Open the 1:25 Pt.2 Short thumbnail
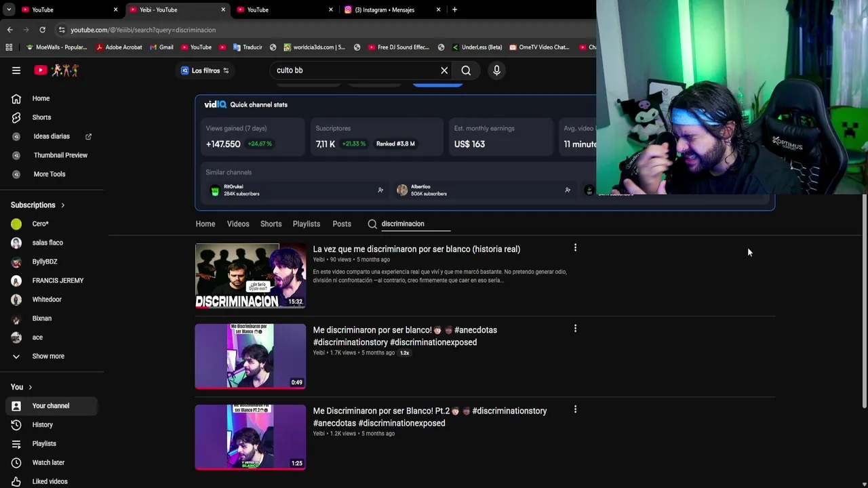This screenshot has height=488, width=868. coord(250,437)
